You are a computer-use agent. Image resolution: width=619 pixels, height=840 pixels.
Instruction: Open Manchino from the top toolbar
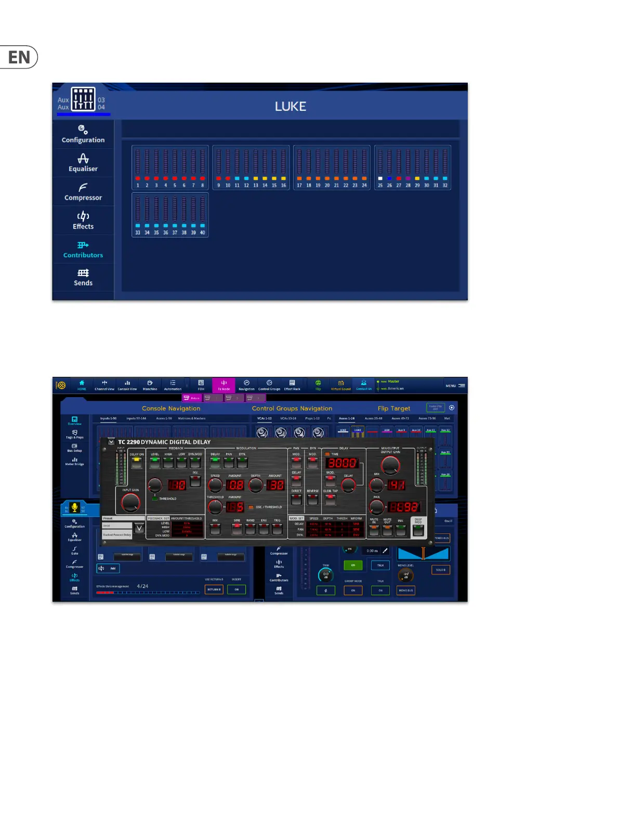pos(150,385)
